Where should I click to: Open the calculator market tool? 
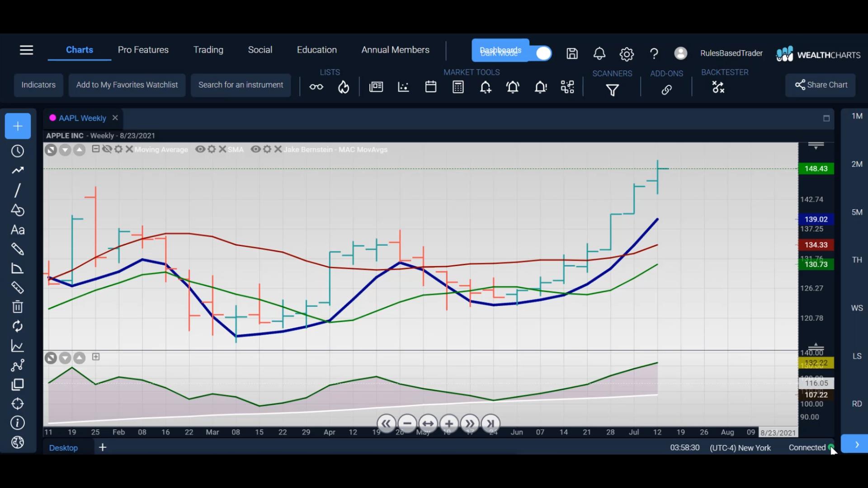[458, 87]
